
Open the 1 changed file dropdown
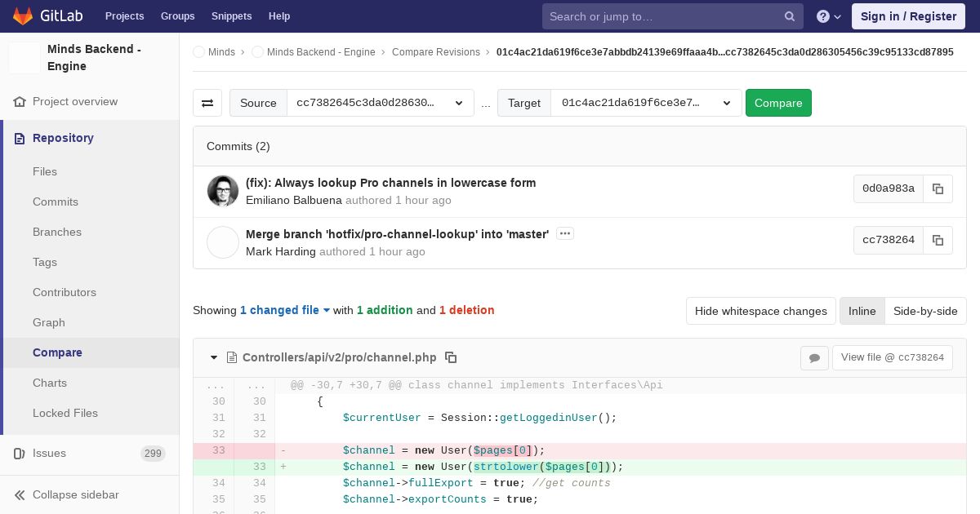(x=285, y=310)
